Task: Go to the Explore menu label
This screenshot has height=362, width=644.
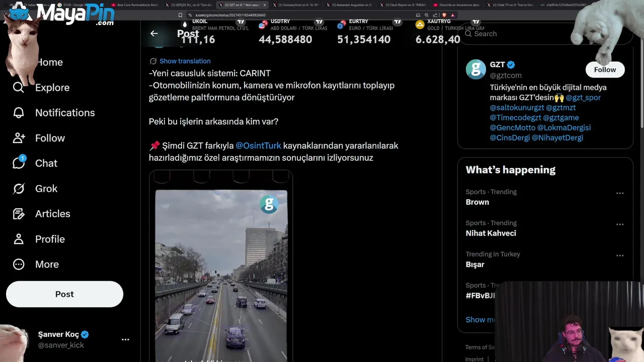Action: [52, 87]
